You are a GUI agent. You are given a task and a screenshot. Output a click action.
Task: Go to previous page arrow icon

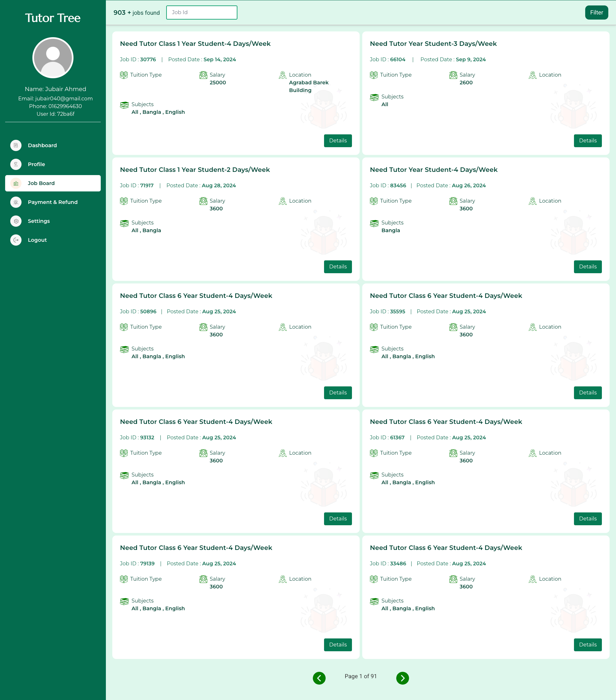tap(319, 678)
